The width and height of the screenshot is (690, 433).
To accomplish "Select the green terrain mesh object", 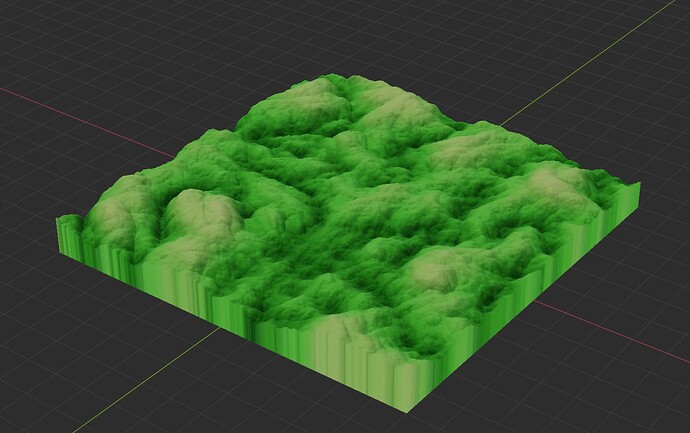I will (348, 242).
